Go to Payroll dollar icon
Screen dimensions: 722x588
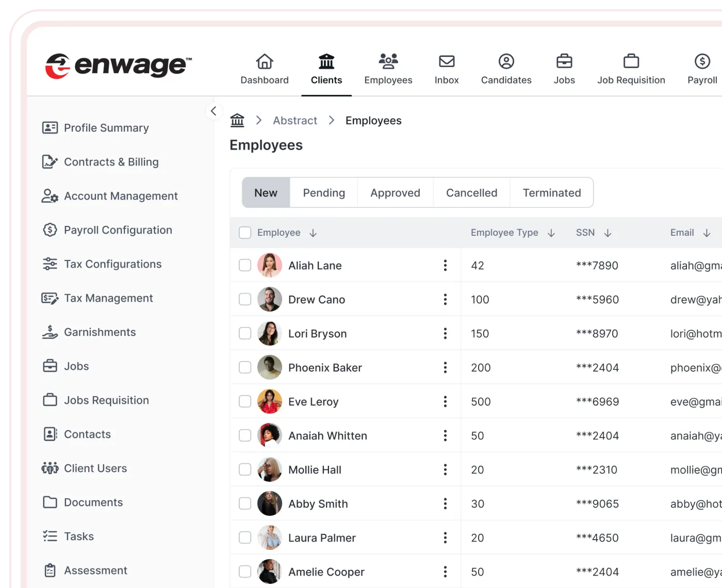click(x=702, y=61)
